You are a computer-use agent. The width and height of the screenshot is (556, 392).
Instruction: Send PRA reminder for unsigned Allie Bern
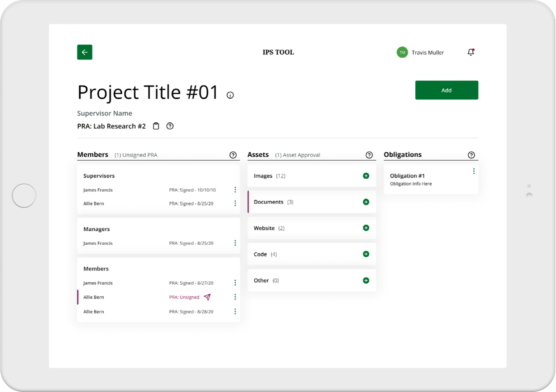coord(207,297)
